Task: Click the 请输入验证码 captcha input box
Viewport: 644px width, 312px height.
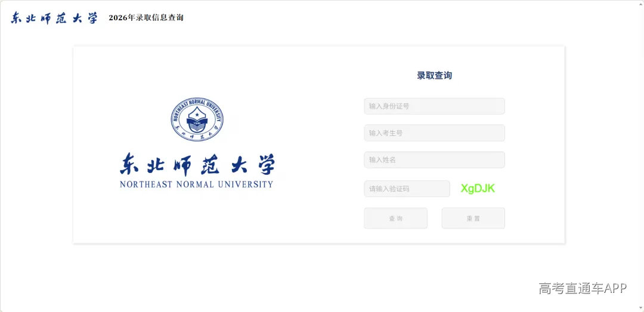Action: click(x=407, y=189)
